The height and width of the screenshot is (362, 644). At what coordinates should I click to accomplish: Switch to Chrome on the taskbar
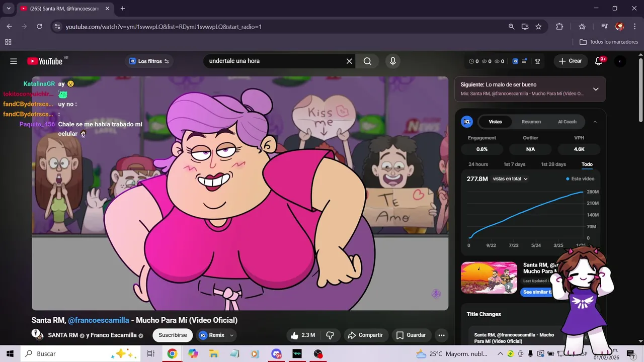point(172,354)
